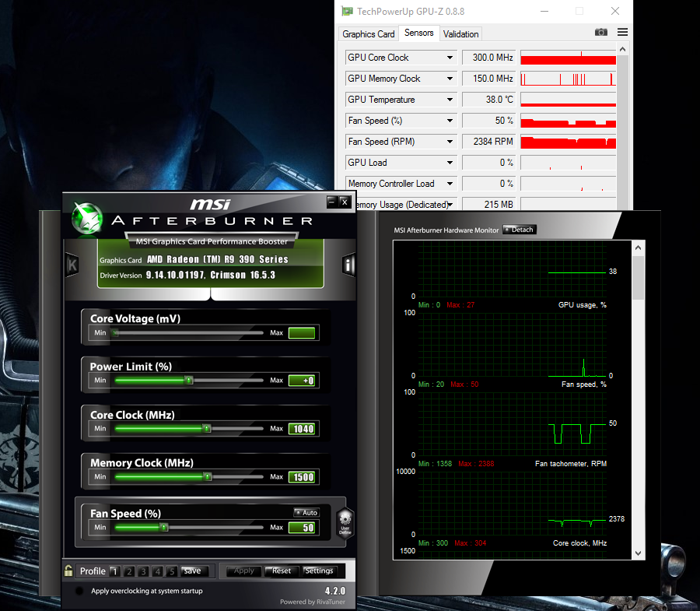The height and width of the screenshot is (611, 700).
Task: Click the Power Limit +0 value box
Action: 302,381
